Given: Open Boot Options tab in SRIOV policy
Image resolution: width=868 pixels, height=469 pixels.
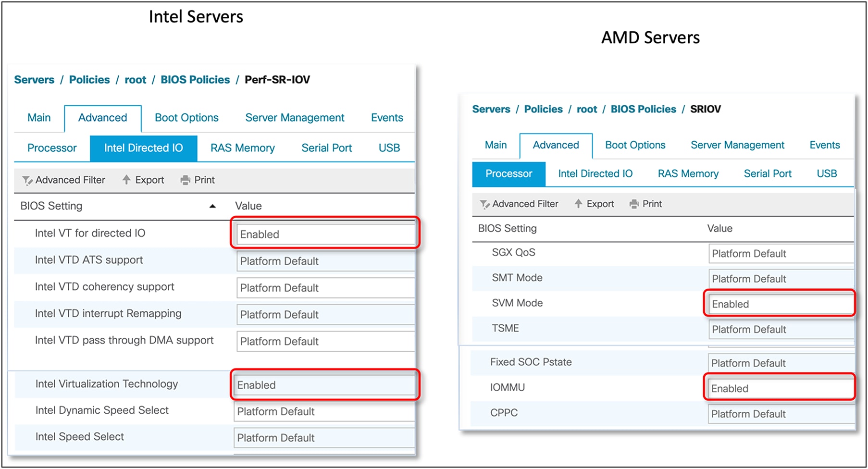Looking at the screenshot, I should point(635,145).
